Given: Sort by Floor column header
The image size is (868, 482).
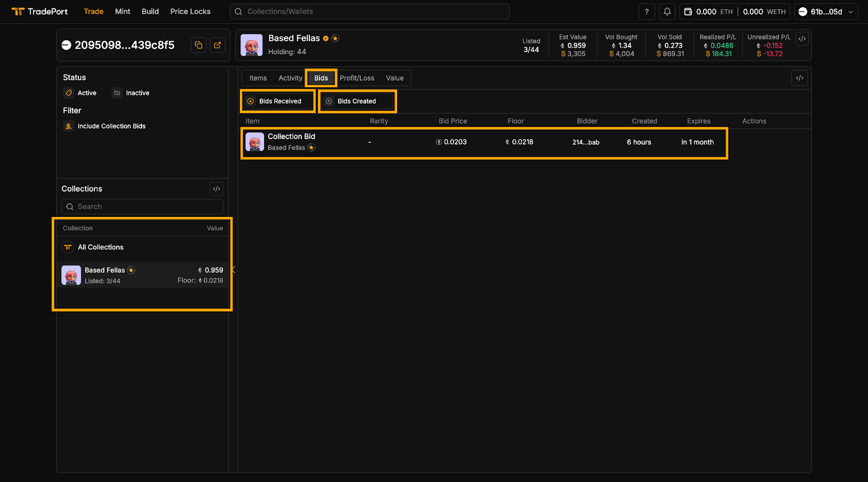Looking at the screenshot, I should 516,121.
